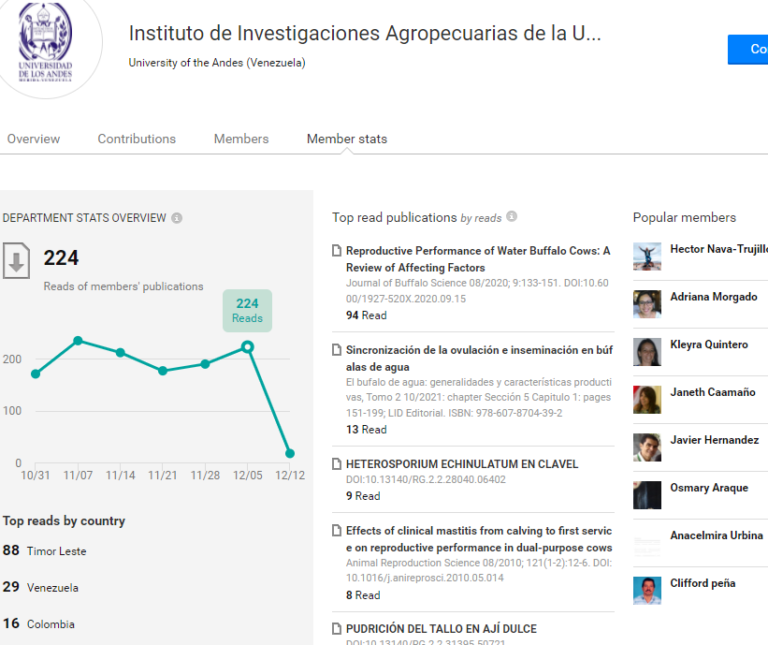Viewport: 768px width, 645px height.
Task: Open Reproductive Performance of Water Buffalo Cows publication
Action: 478,259
